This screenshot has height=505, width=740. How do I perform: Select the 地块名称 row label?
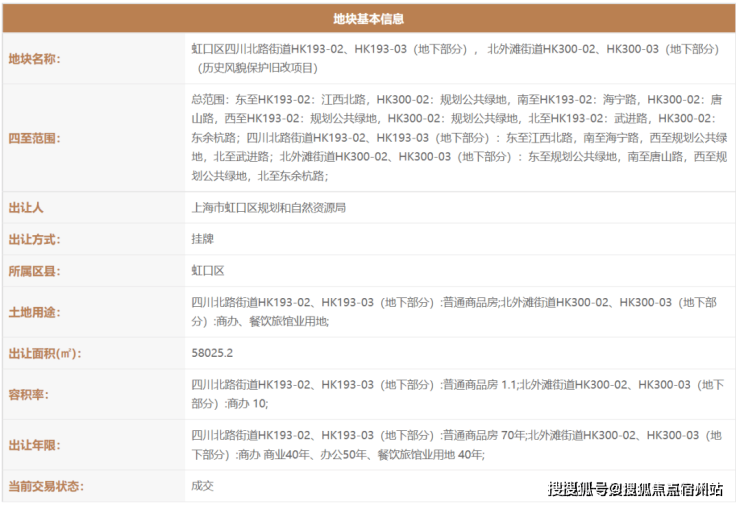(x=35, y=58)
